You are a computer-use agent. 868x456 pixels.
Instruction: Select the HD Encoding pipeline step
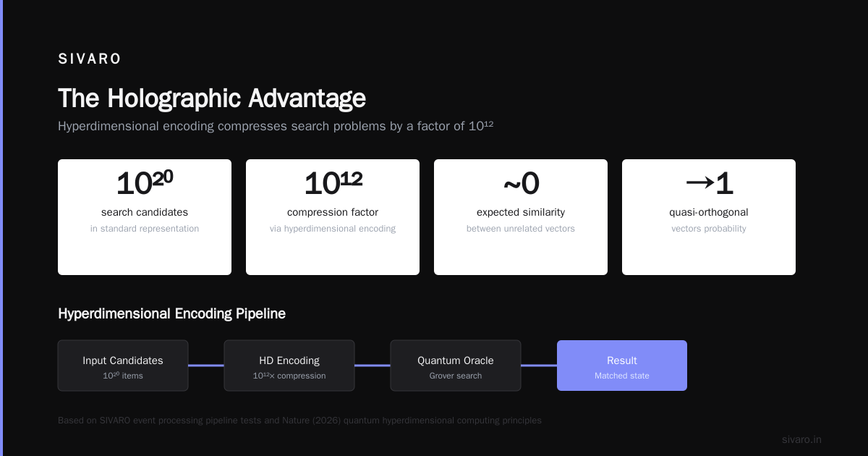289,366
